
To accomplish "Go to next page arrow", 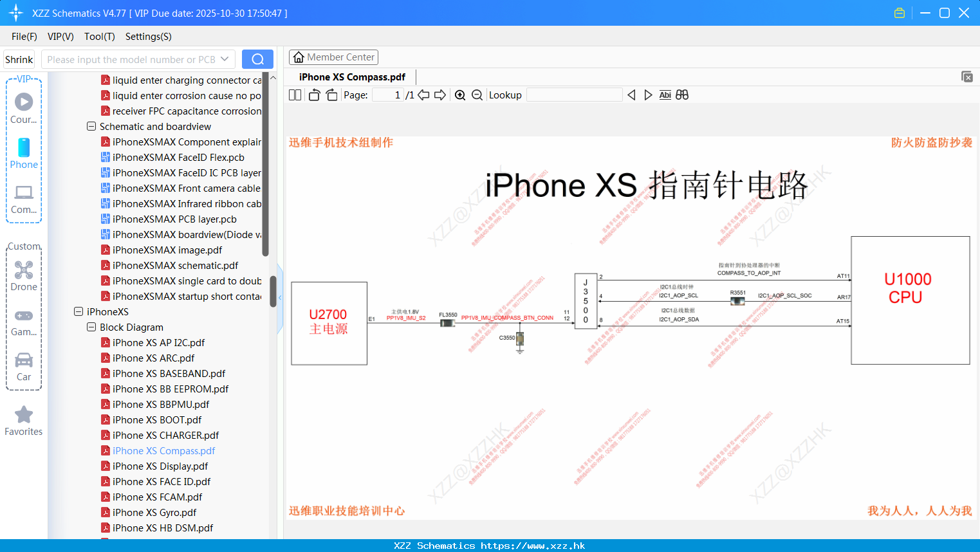I will click(x=440, y=95).
